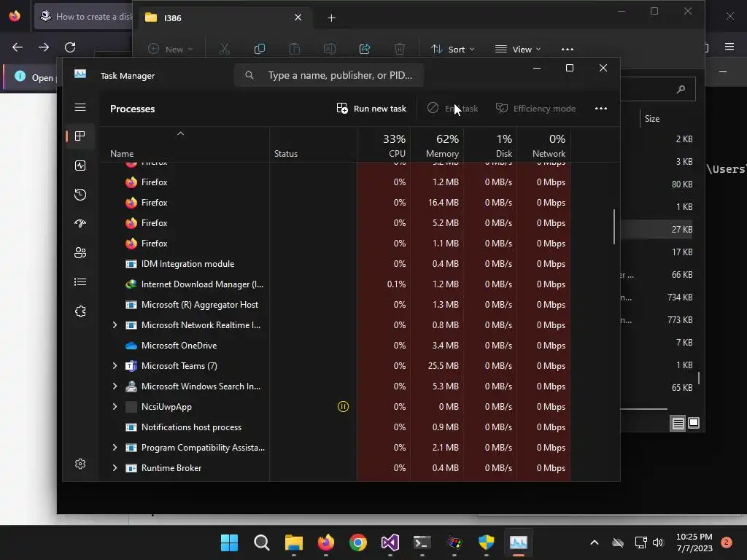The height and width of the screenshot is (560, 747).
Task: Click Microsoft OneDrive cloud icon
Action: [x=131, y=346]
